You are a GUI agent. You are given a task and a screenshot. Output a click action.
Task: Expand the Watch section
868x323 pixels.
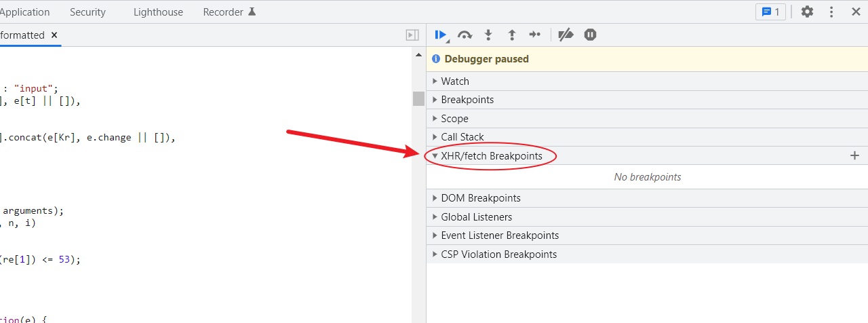click(647, 81)
